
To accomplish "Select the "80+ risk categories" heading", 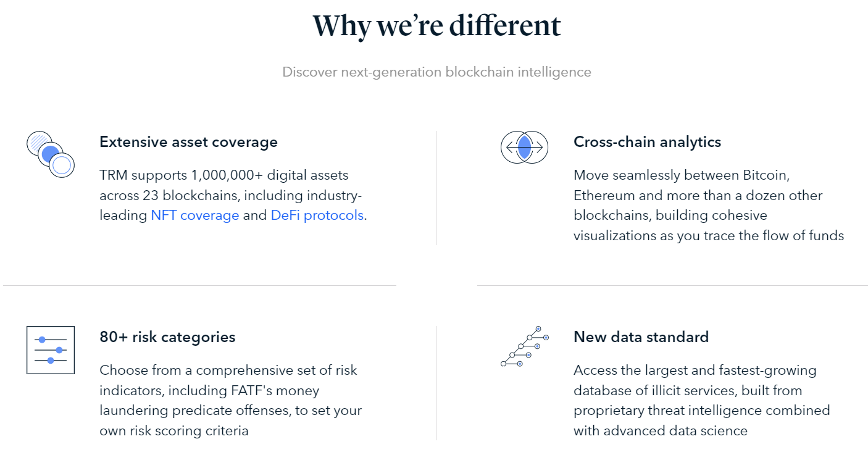I will tap(167, 337).
